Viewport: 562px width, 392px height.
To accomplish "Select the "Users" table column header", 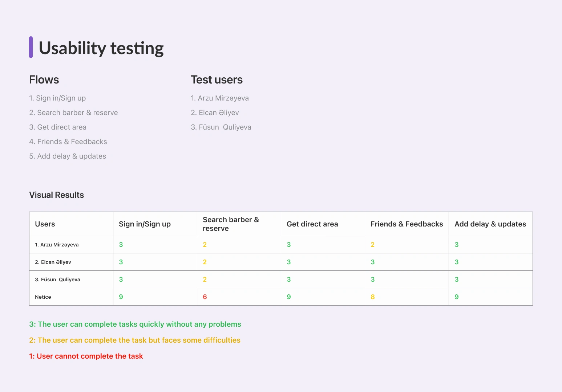I will tap(45, 224).
